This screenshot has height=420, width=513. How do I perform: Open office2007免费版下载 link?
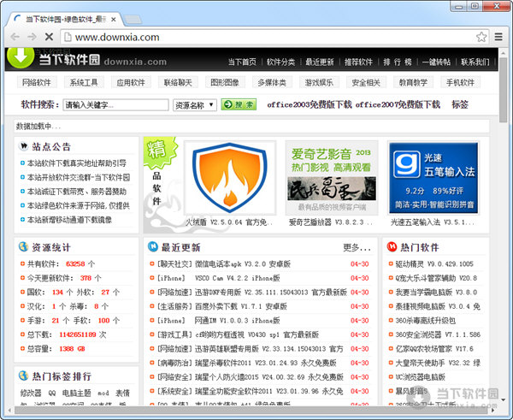point(398,104)
